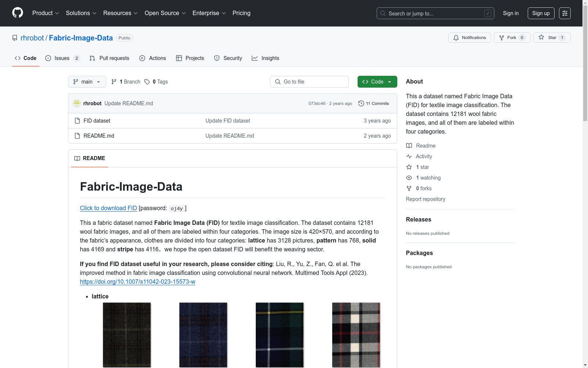Viewport: 588px width, 368px height.
Task: Open the second navy blue lattice thumbnail
Action: 203,335
